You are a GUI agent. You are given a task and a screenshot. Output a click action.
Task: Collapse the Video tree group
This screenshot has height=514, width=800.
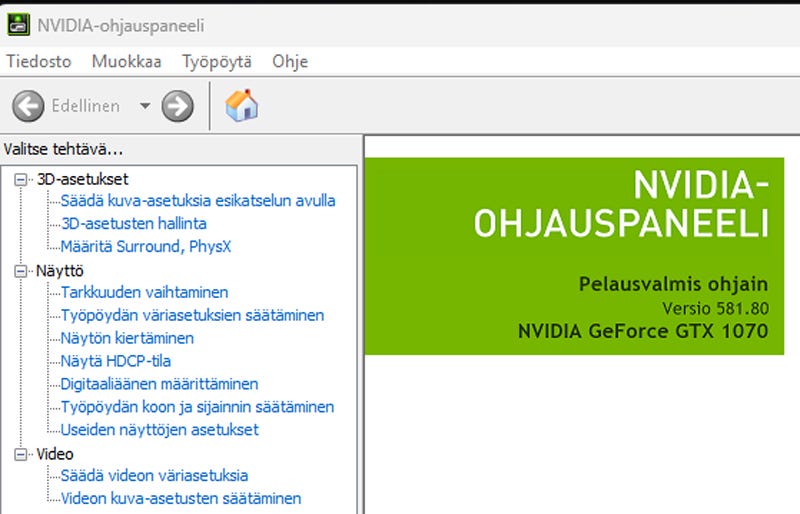pyautogui.click(x=20, y=454)
